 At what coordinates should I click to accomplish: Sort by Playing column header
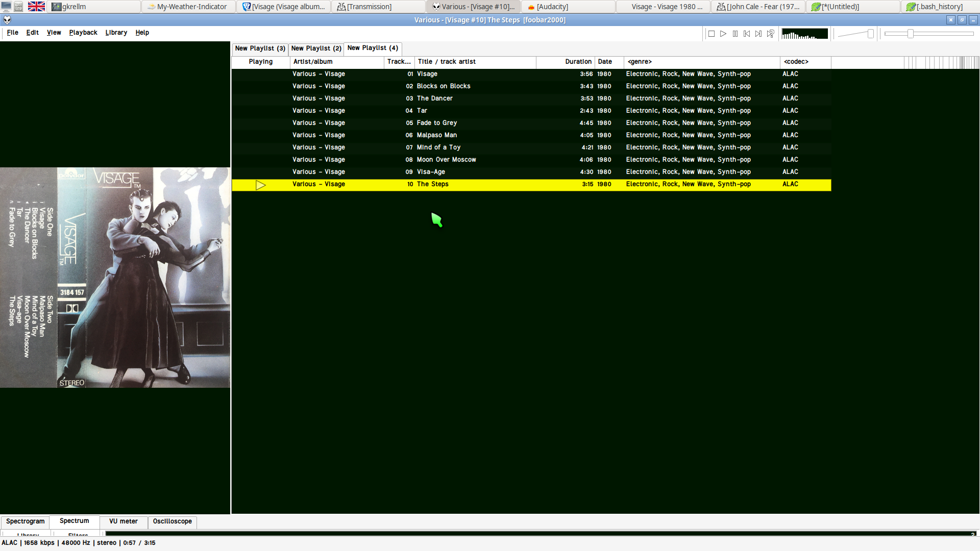point(261,62)
